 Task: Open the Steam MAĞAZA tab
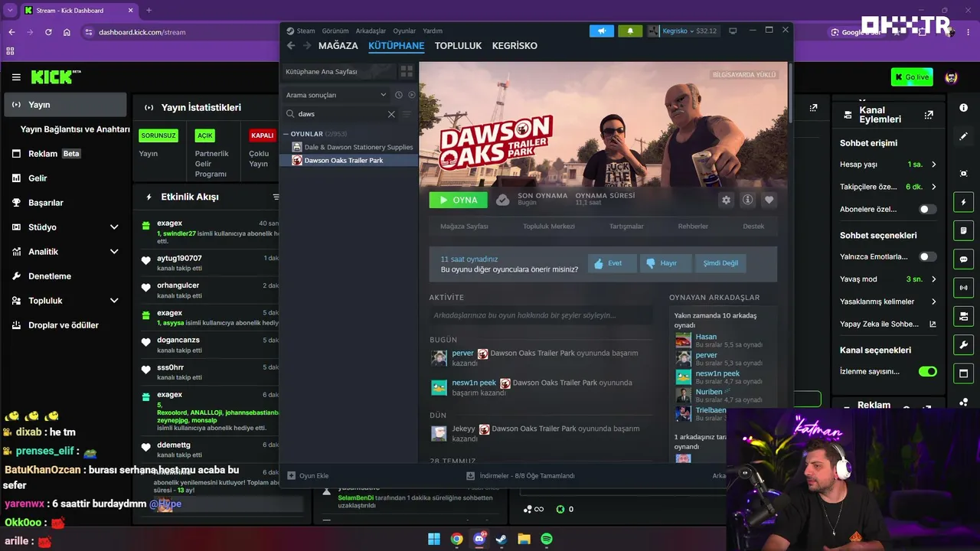(338, 46)
